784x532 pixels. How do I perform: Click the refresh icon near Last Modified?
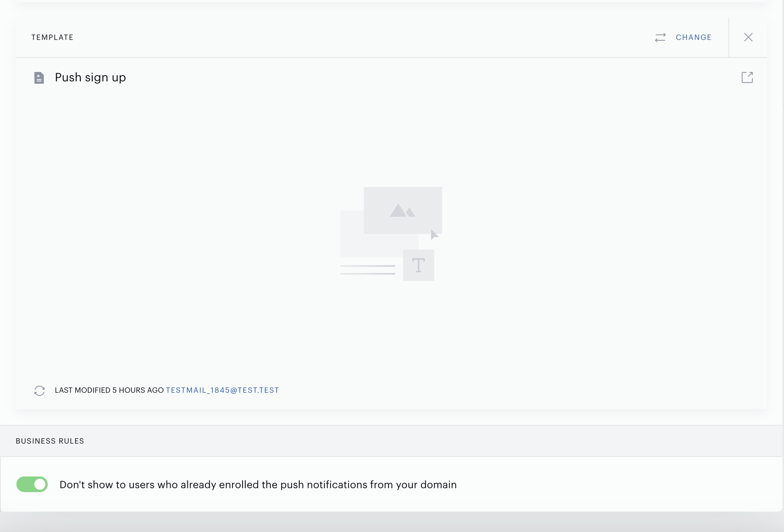(x=40, y=390)
